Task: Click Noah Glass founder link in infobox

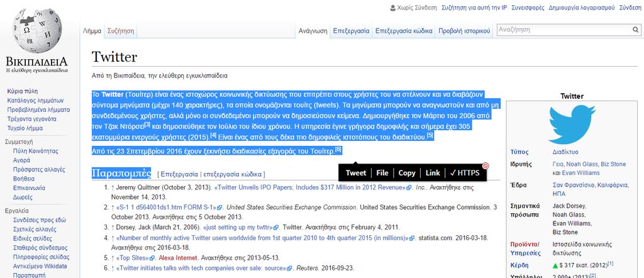Action: 581,164
